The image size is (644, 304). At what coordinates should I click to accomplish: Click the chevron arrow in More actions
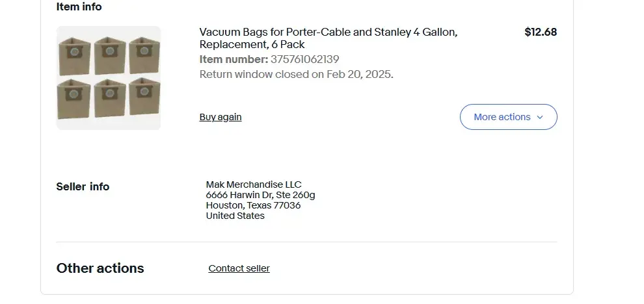tap(540, 118)
